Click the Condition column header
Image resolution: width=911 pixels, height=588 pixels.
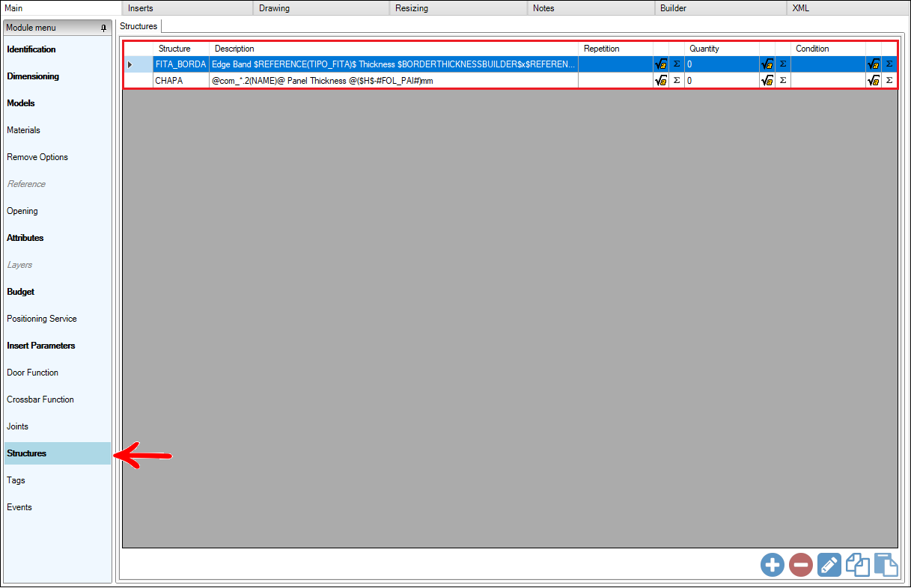tap(828, 49)
